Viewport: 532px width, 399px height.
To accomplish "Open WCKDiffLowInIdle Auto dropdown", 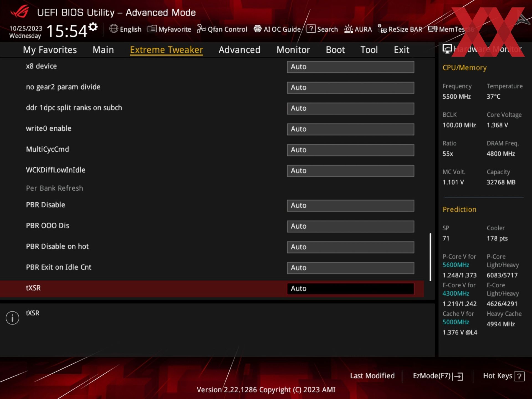I will [351, 171].
